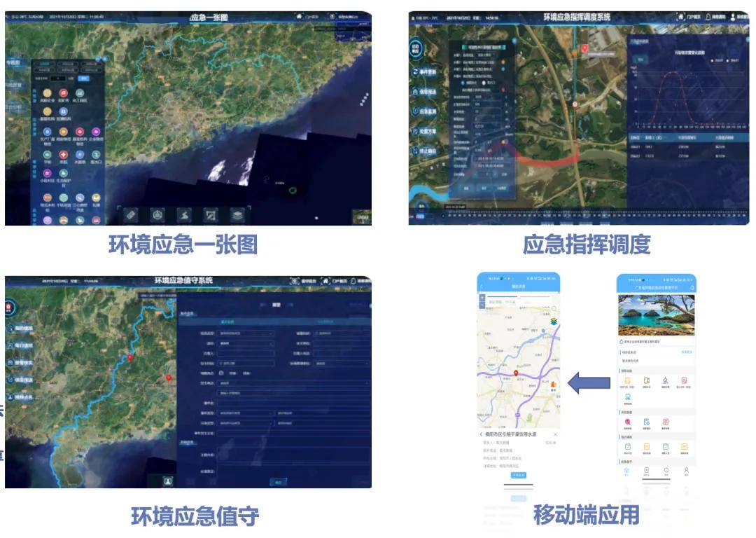Tap the zoom-in plus on mobile map
The width and height of the screenshot is (756, 538).
482,298
